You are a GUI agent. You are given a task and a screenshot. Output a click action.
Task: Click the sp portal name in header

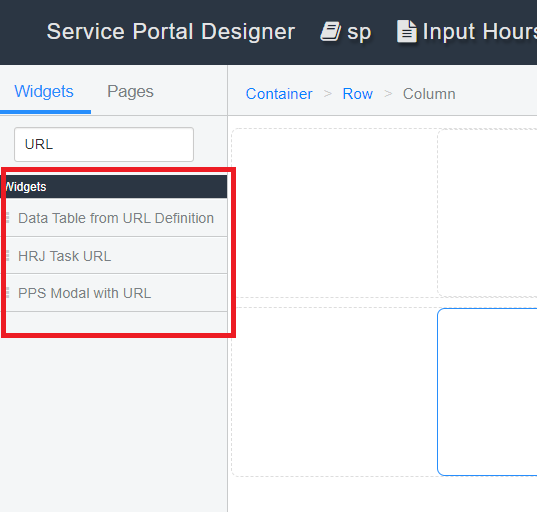(x=359, y=32)
